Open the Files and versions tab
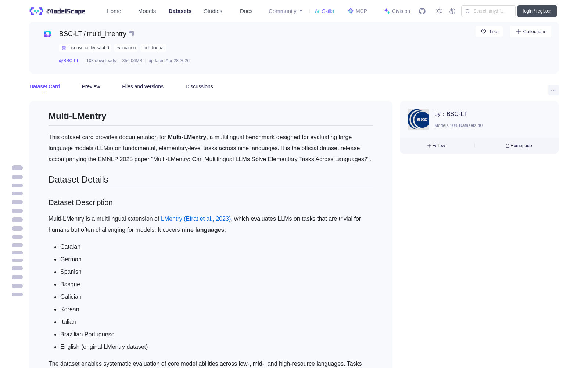 point(143,86)
